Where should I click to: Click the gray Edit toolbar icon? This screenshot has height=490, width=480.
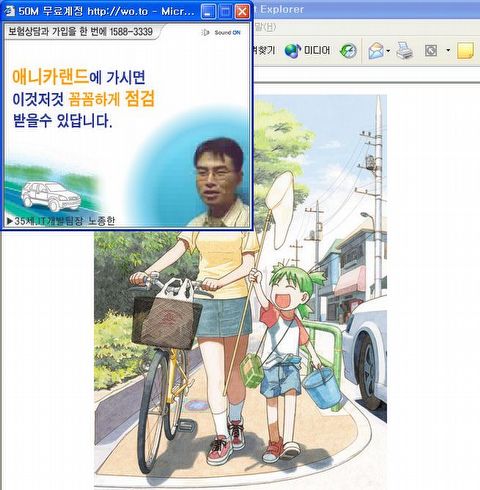pyautogui.click(x=431, y=51)
